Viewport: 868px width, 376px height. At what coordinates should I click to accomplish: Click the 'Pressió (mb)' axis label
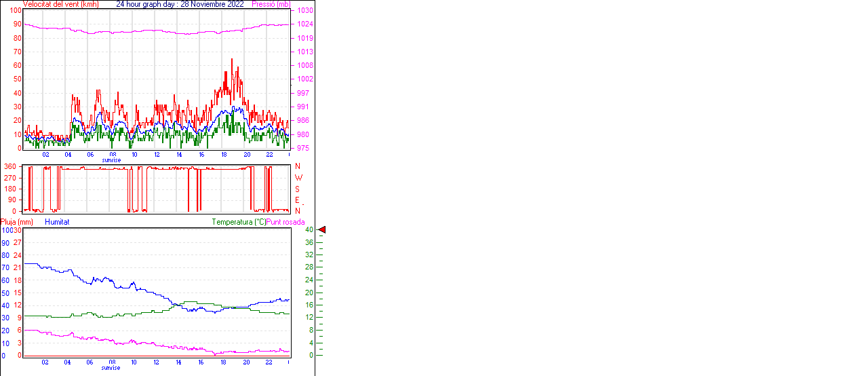[x=271, y=4]
